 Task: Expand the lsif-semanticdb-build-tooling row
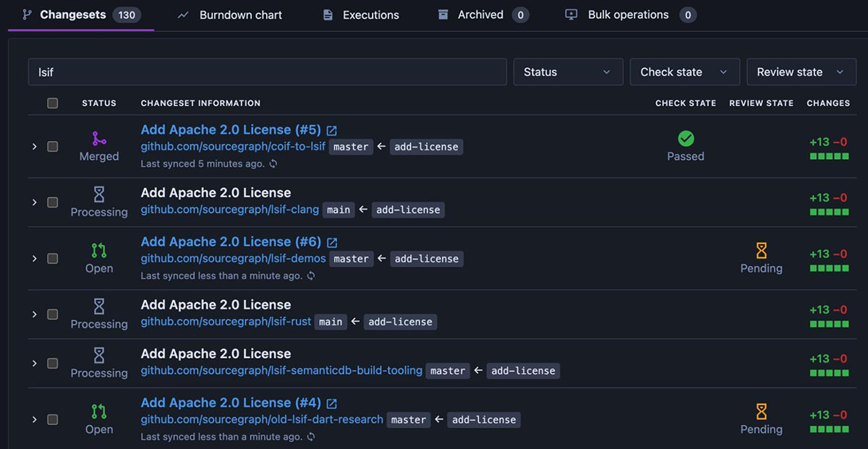pyautogui.click(x=34, y=364)
